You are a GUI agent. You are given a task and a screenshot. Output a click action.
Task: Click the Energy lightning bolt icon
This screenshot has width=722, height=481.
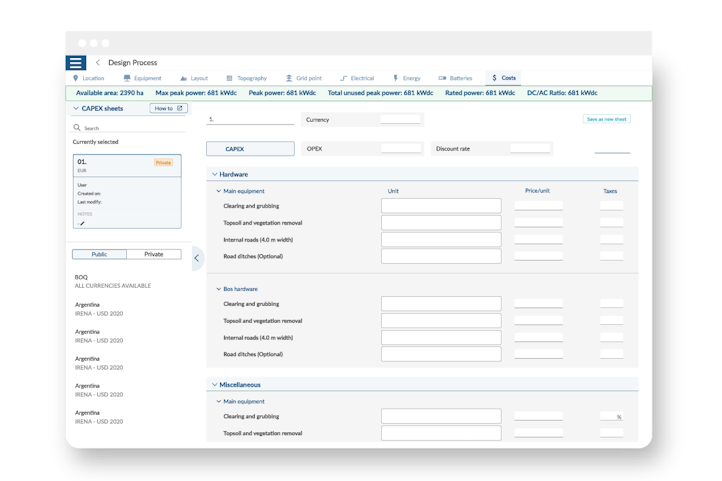tap(395, 78)
